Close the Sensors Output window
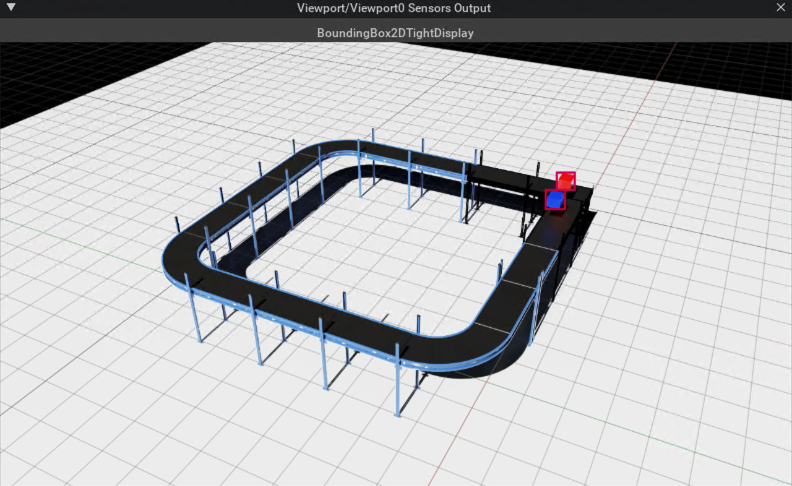Image resolution: width=792 pixels, height=486 pixels. [780, 7]
